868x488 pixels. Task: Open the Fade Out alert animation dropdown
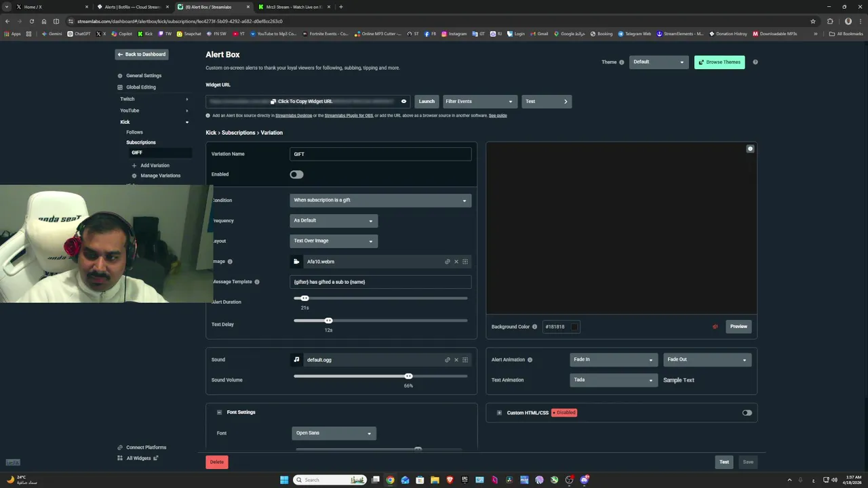(707, 360)
